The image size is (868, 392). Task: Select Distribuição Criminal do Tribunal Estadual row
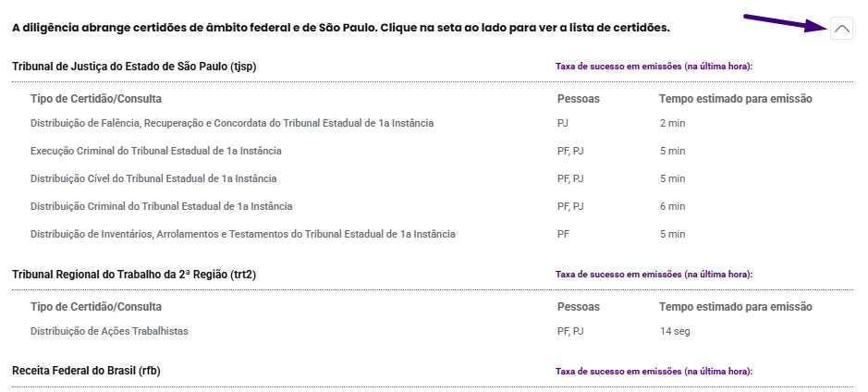point(433,206)
